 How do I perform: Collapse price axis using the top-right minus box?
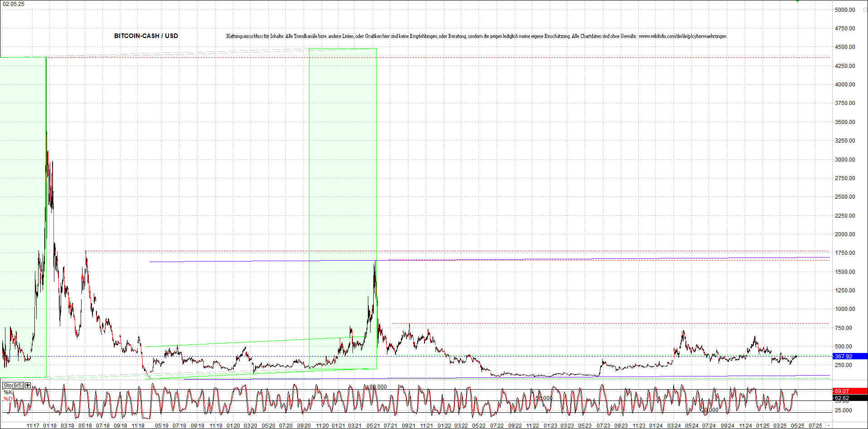pyautogui.click(x=865, y=10)
